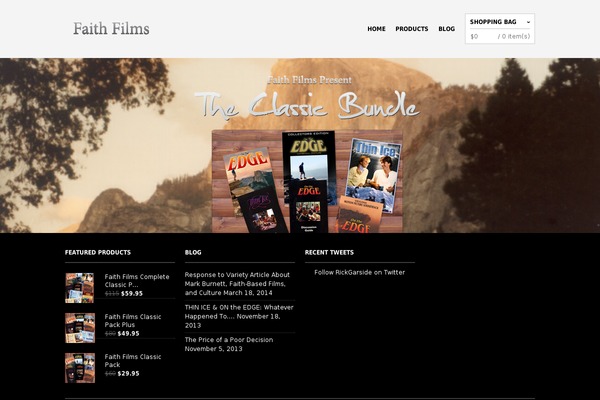600x400 pixels.
Task: Open the $29.95 Classic Pack thumbnail
Action: [80, 368]
